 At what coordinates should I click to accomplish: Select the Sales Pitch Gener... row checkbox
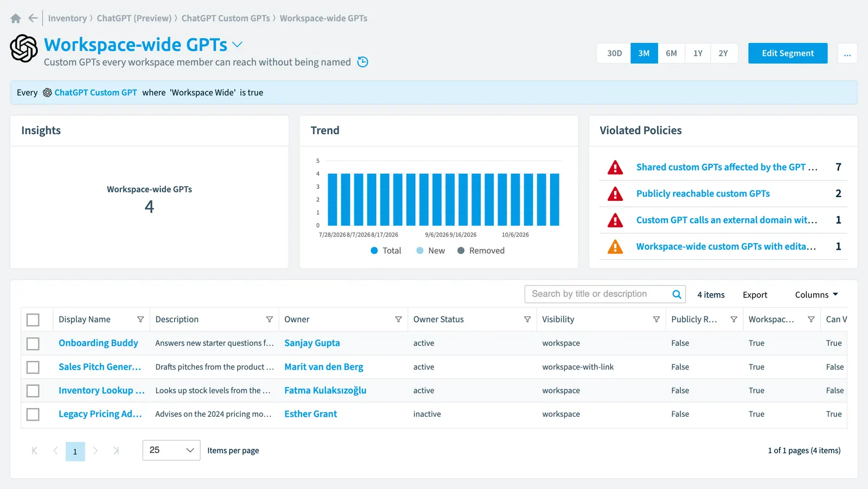coord(33,367)
